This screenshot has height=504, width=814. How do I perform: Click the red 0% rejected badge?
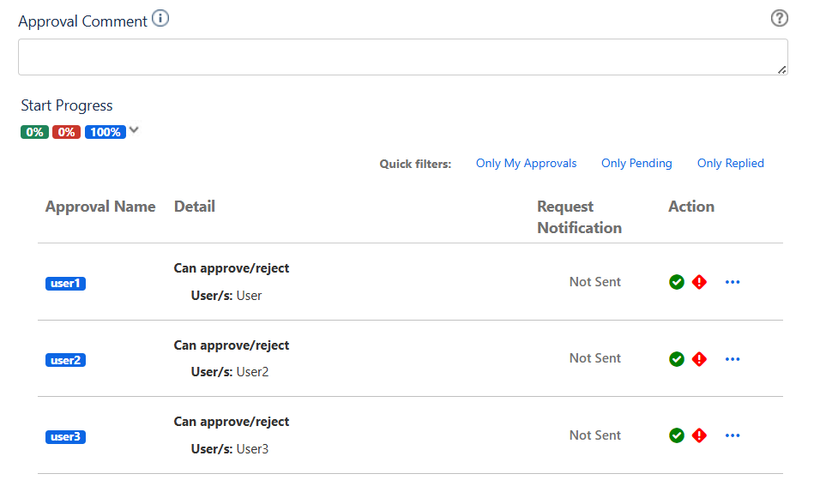point(66,132)
